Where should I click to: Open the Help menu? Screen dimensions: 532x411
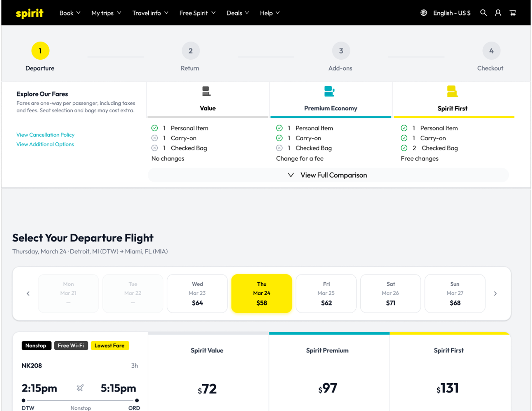(x=270, y=13)
